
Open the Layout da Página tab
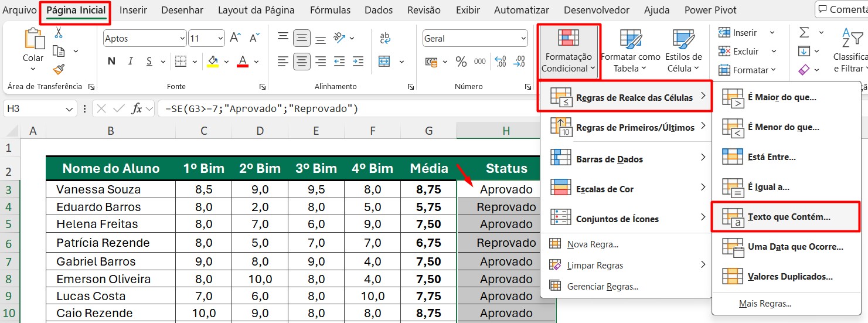click(256, 10)
